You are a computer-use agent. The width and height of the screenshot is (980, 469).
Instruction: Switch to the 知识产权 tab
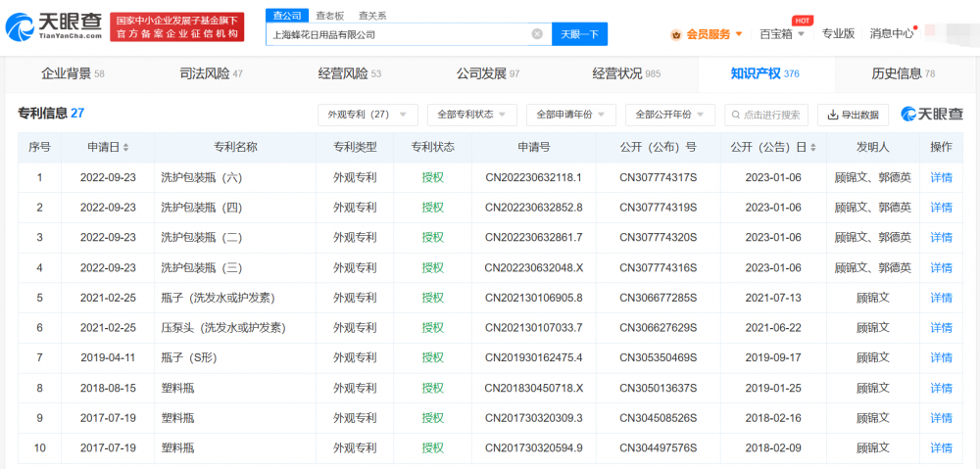pyautogui.click(x=765, y=74)
